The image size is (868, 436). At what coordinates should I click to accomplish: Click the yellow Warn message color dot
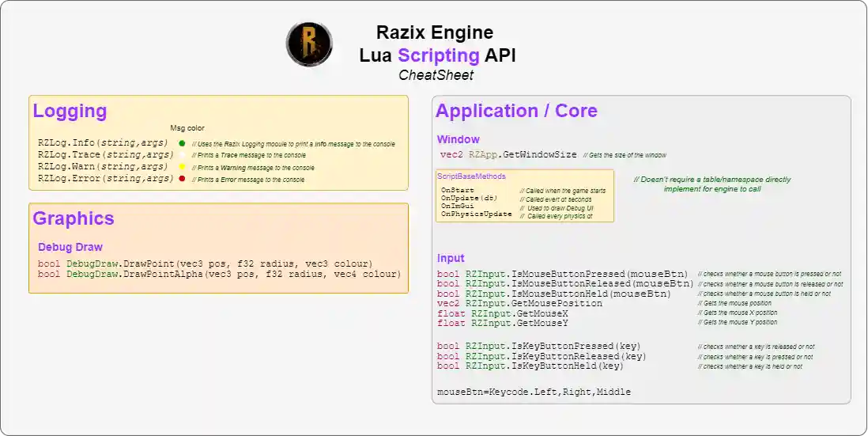point(182,167)
